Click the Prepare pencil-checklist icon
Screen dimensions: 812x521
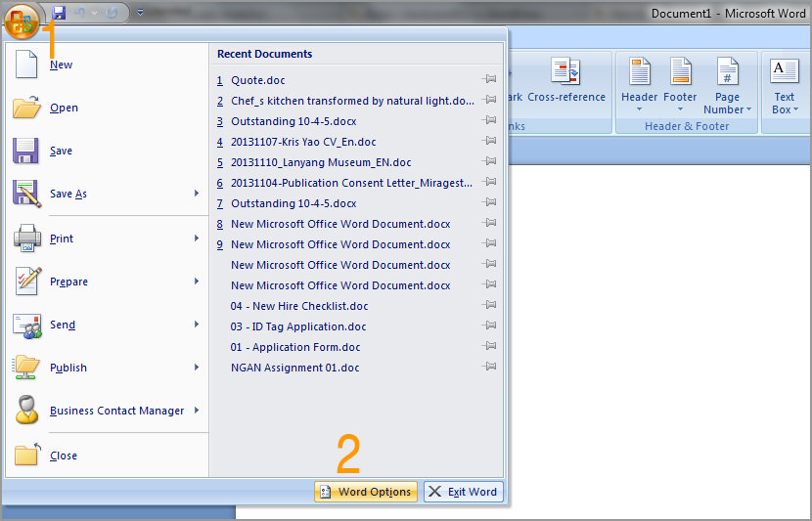tap(28, 281)
